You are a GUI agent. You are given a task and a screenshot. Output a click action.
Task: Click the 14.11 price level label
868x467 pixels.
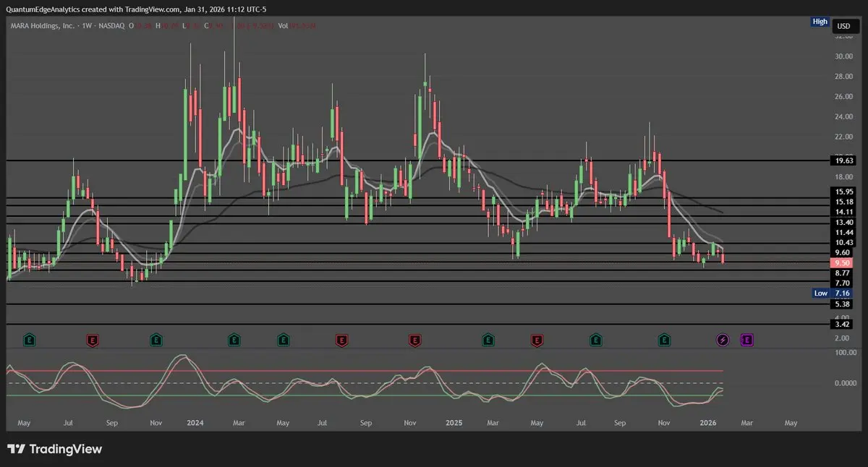pyautogui.click(x=843, y=212)
